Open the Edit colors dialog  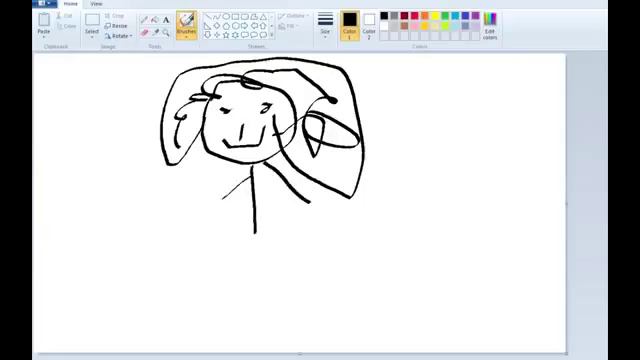click(490, 26)
